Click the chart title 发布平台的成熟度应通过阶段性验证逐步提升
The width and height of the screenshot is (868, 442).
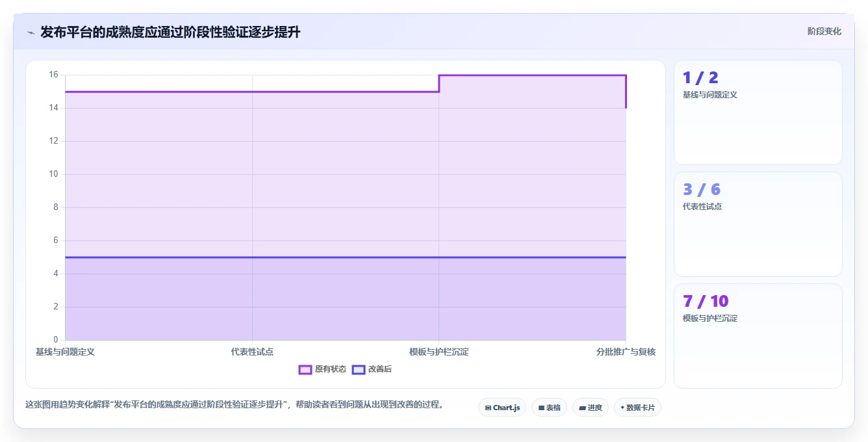(x=170, y=32)
